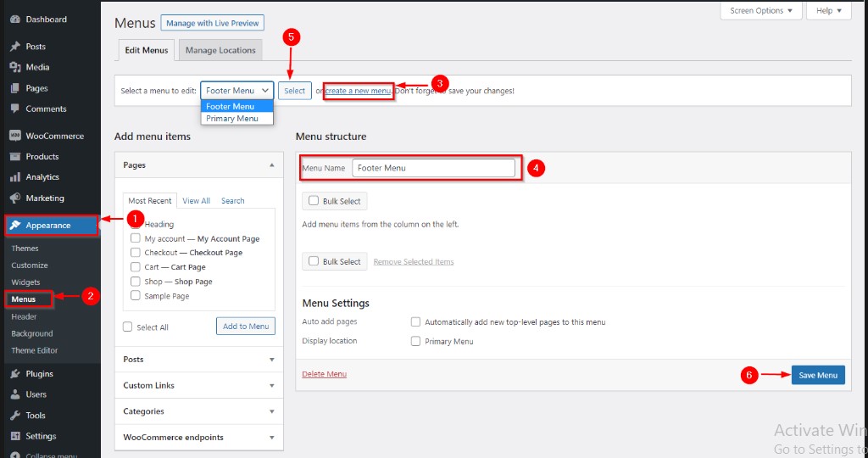Image resolution: width=868 pixels, height=458 pixels.
Task: Check the Sample Page checkbox
Action: [x=135, y=295]
